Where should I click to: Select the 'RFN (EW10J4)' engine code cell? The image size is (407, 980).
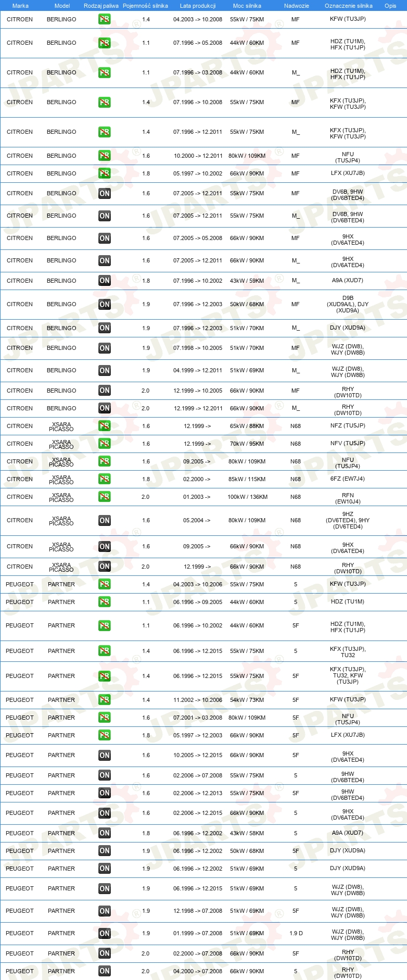[348, 499]
